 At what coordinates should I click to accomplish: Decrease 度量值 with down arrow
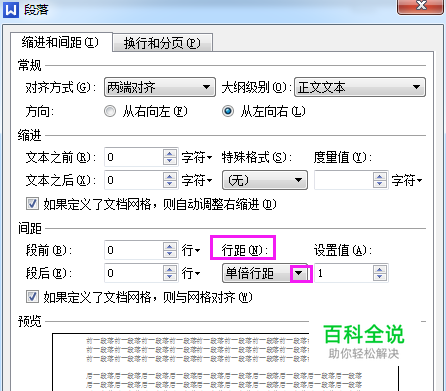380,184
